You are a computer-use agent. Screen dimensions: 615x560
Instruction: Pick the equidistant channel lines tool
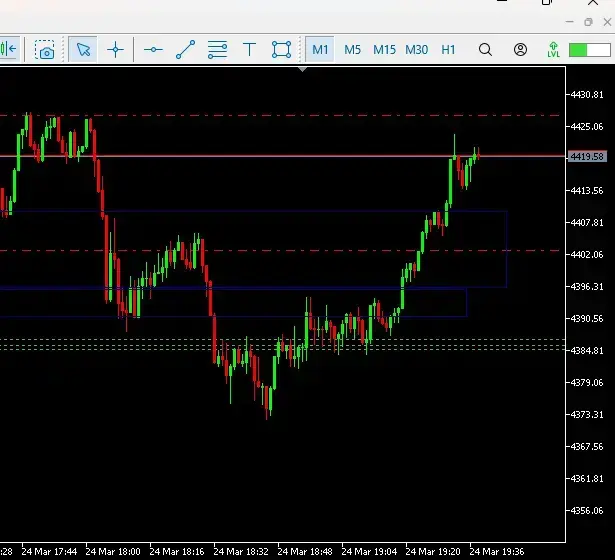217,50
